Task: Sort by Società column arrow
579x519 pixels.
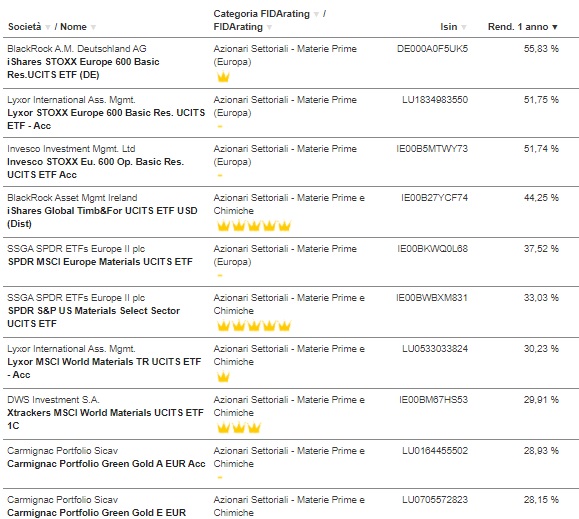Action: tap(48, 27)
